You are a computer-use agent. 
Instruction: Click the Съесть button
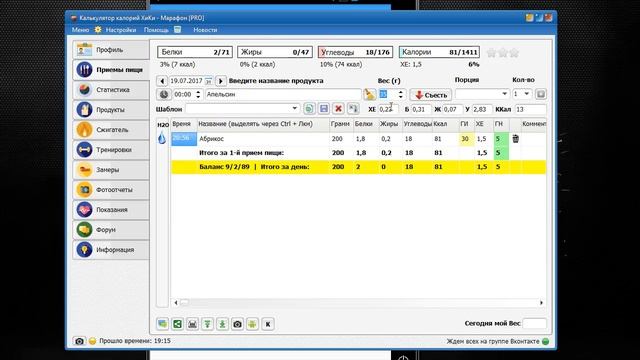[431, 95]
